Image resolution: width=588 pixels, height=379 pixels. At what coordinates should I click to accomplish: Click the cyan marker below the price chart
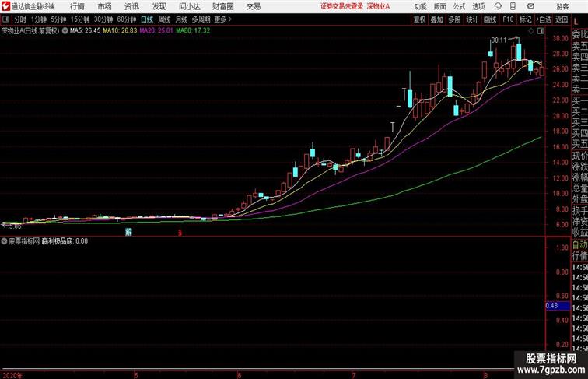[x=128, y=232]
